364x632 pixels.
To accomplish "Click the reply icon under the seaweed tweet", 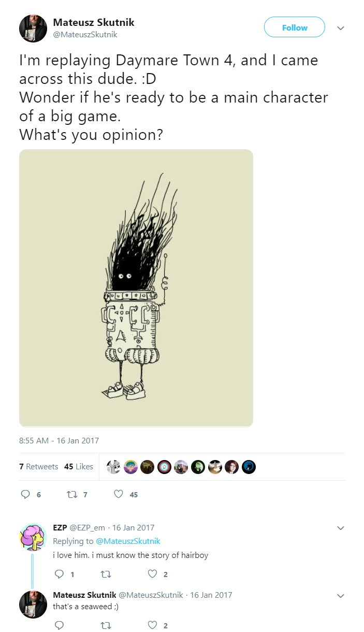I will tap(59, 625).
